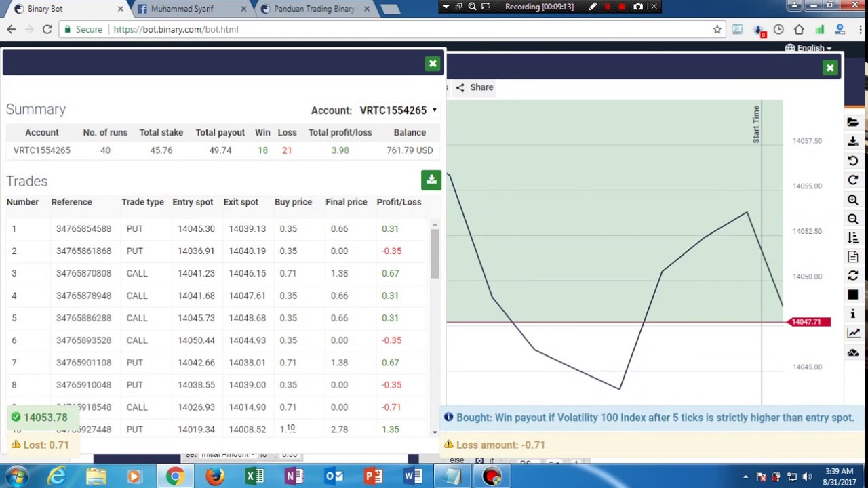868x488 pixels.
Task: Close the chart panel
Action: (x=830, y=68)
